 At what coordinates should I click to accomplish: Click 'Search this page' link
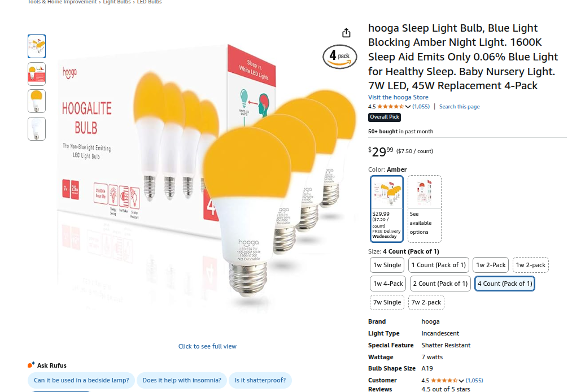pos(459,107)
